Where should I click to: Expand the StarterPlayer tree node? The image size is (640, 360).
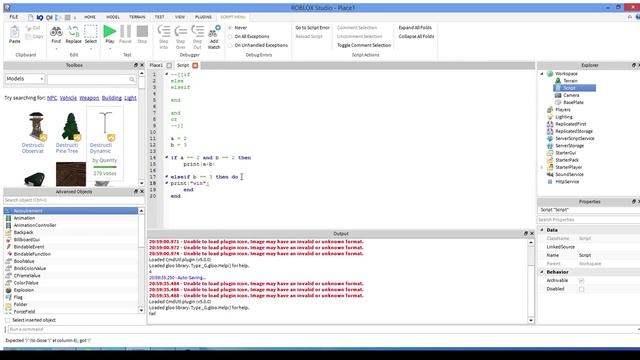[x=542, y=167]
